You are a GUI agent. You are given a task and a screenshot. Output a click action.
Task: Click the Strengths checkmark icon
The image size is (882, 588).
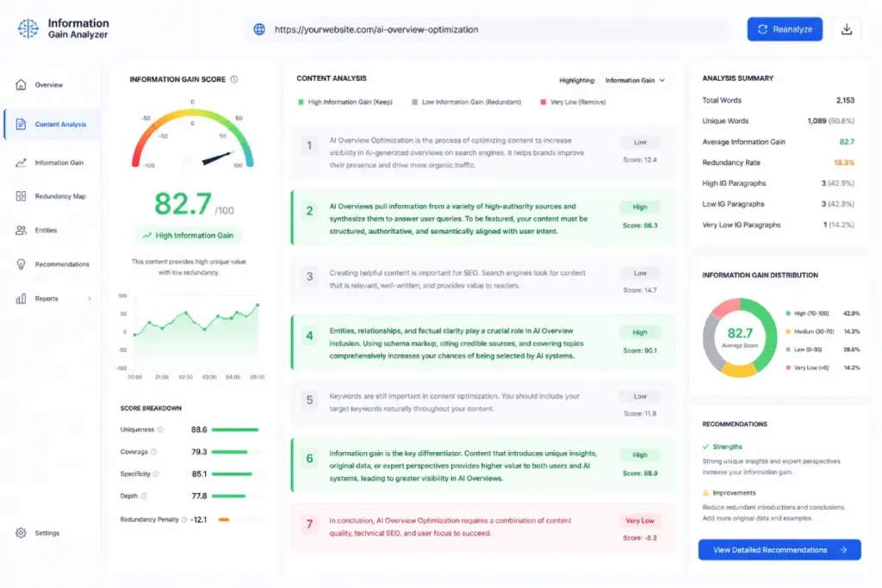coord(705,446)
